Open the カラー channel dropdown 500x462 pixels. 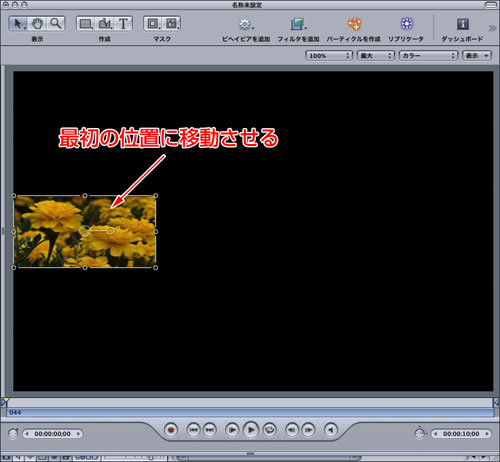(x=428, y=56)
